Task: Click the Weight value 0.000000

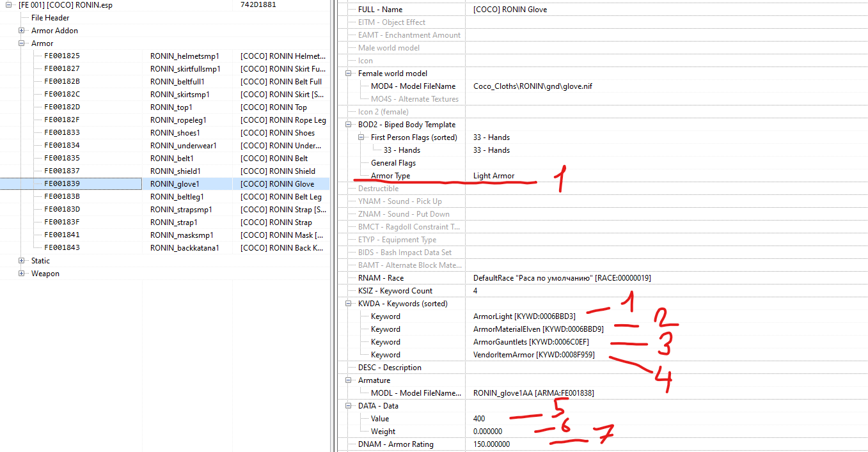Action: 488,432
